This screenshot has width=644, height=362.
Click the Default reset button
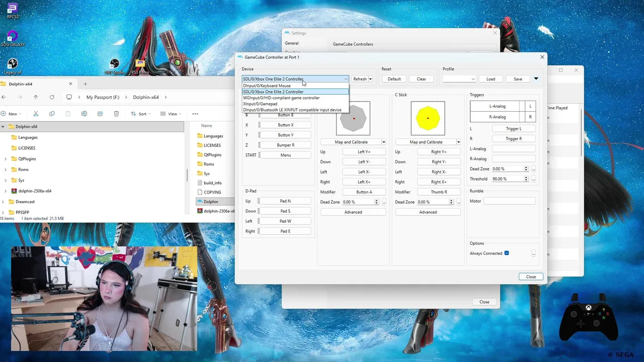click(x=394, y=79)
